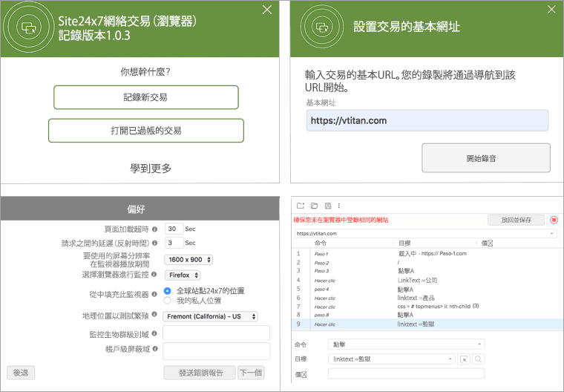Open the Fremont (California) - US location dropdown
The image size is (564, 392).
pyautogui.click(x=211, y=316)
